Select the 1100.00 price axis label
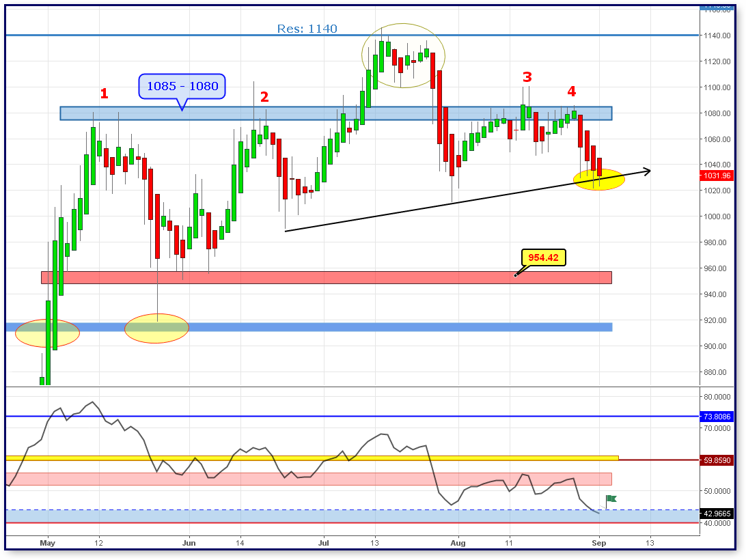The image size is (746, 560). pyautogui.click(x=717, y=87)
